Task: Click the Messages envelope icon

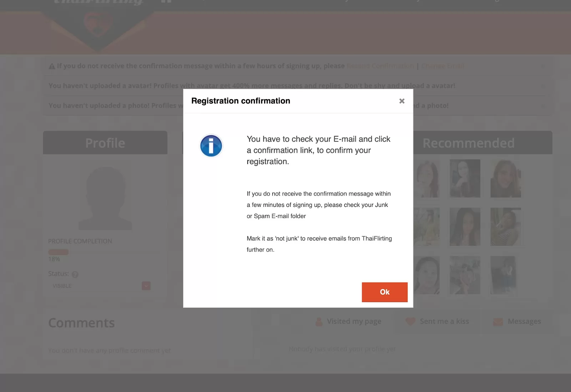Action: [x=498, y=322]
